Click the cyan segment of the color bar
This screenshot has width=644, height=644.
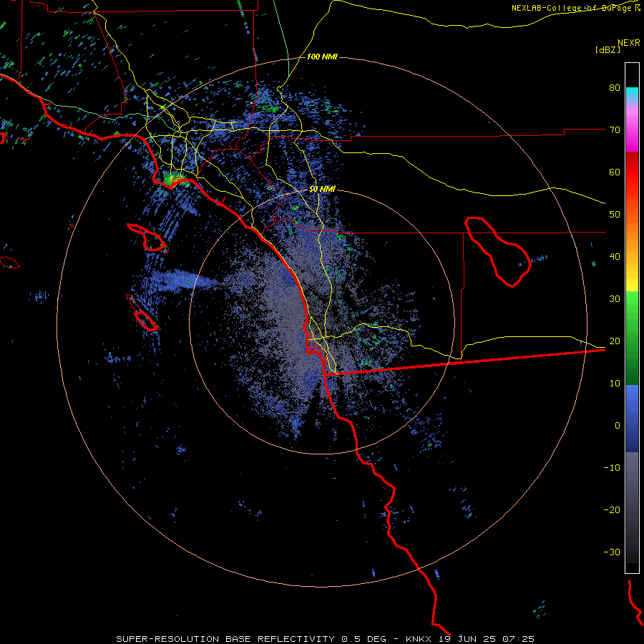coord(632,95)
